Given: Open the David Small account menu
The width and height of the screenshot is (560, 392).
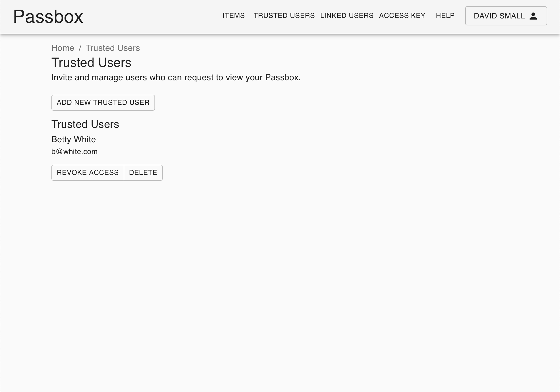Looking at the screenshot, I should click(506, 16).
